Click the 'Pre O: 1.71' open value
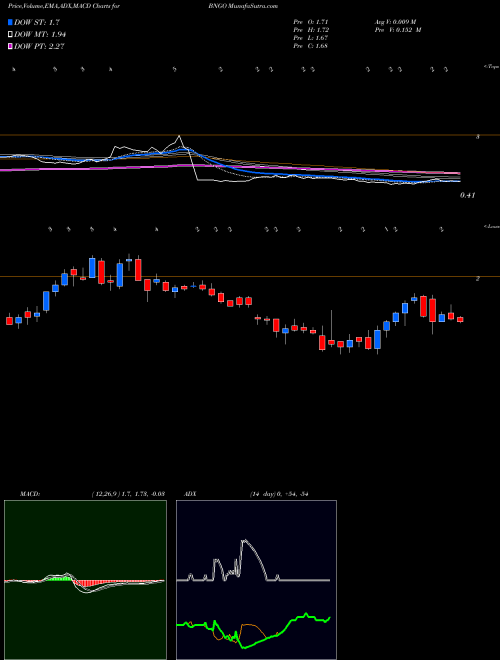The height and width of the screenshot is (660, 500). [311, 21]
